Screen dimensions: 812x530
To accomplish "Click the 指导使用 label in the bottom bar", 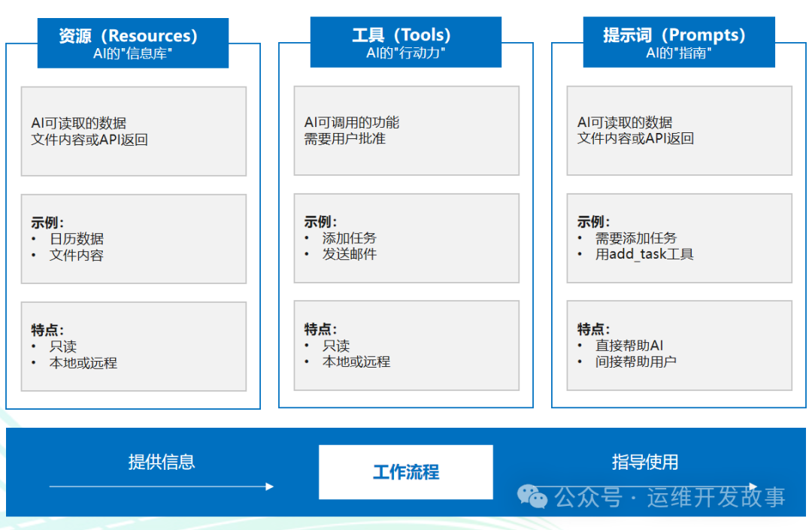I will pyautogui.click(x=645, y=462).
